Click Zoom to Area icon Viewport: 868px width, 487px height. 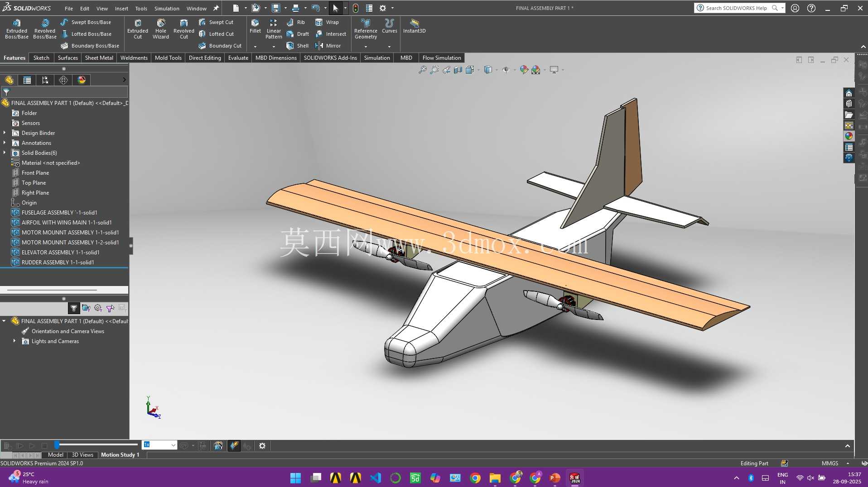[x=434, y=70]
